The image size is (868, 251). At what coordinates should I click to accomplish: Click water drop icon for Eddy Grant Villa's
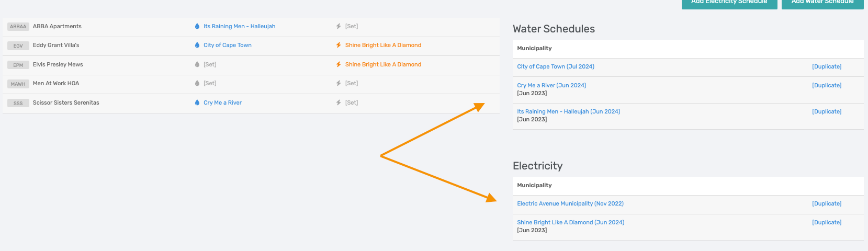click(197, 45)
